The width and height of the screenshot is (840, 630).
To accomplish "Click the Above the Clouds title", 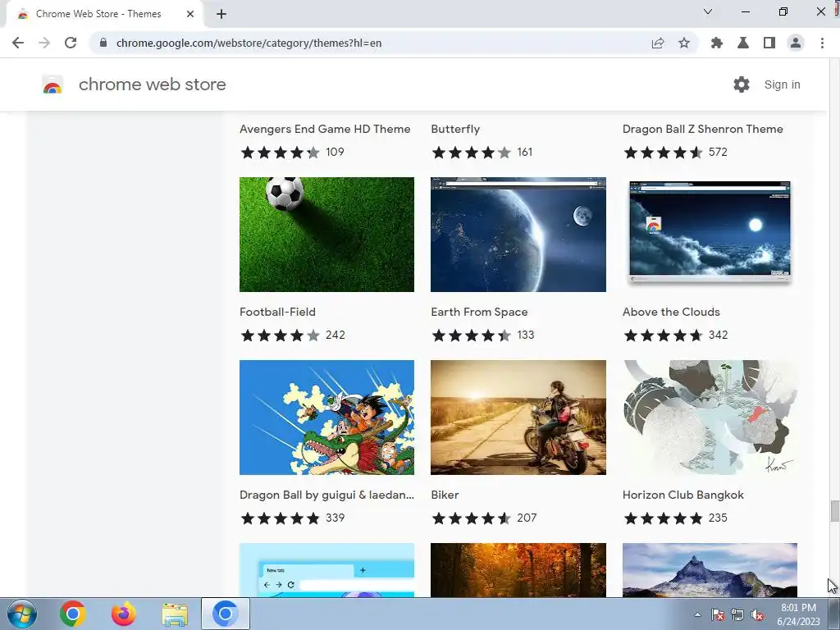I will coord(671,312).
